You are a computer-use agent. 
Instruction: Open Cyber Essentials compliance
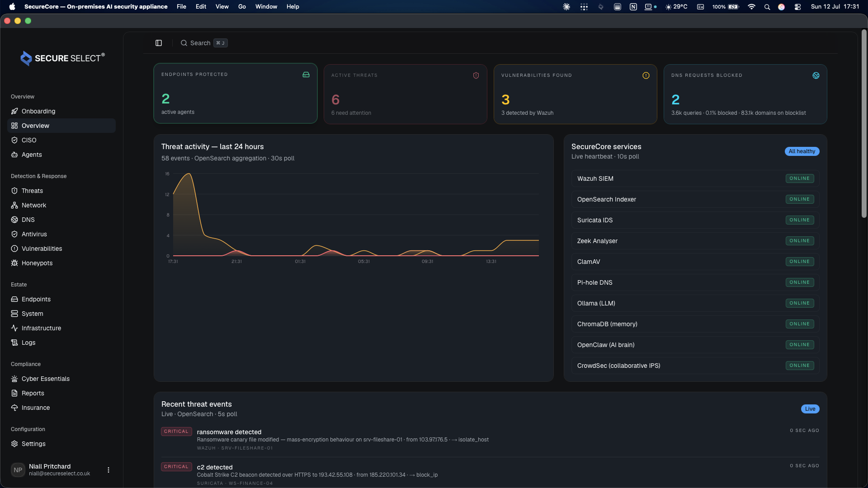click(61, 379)
